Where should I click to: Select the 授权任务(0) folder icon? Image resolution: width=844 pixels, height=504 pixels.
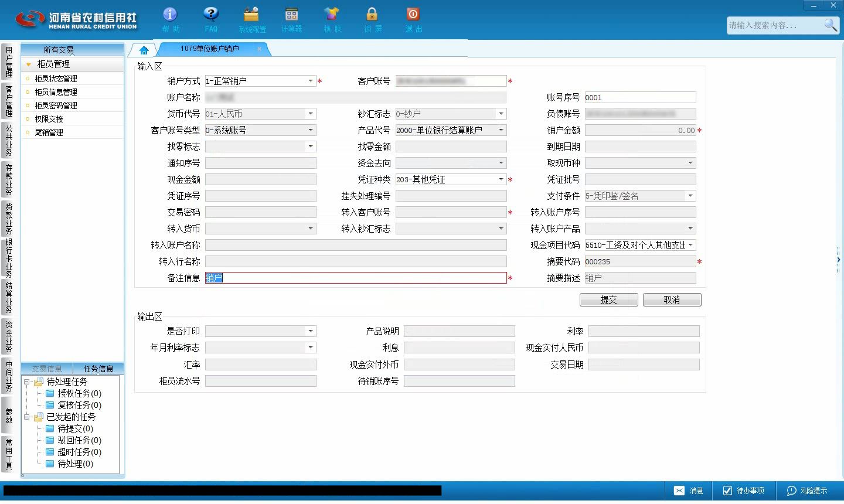coord(50,393)
